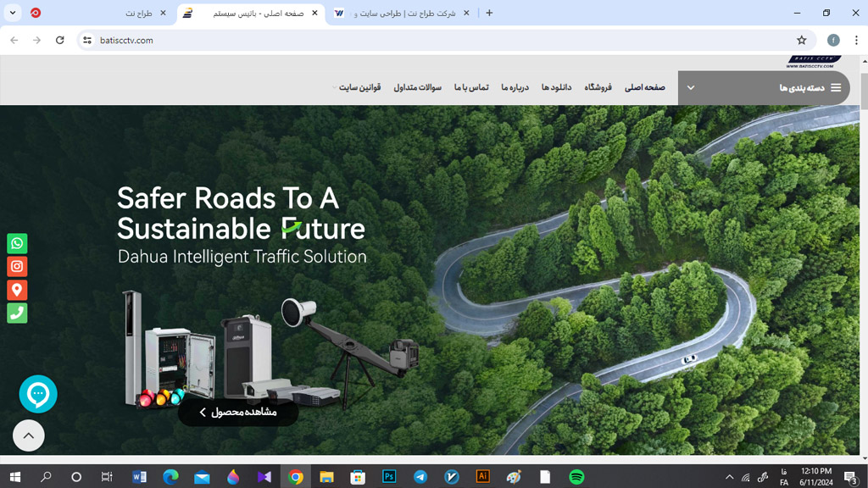Viewport: 868px width, 488px height.
Task: Open Task View on the taskbar
Action: click(x=107, y=477)
